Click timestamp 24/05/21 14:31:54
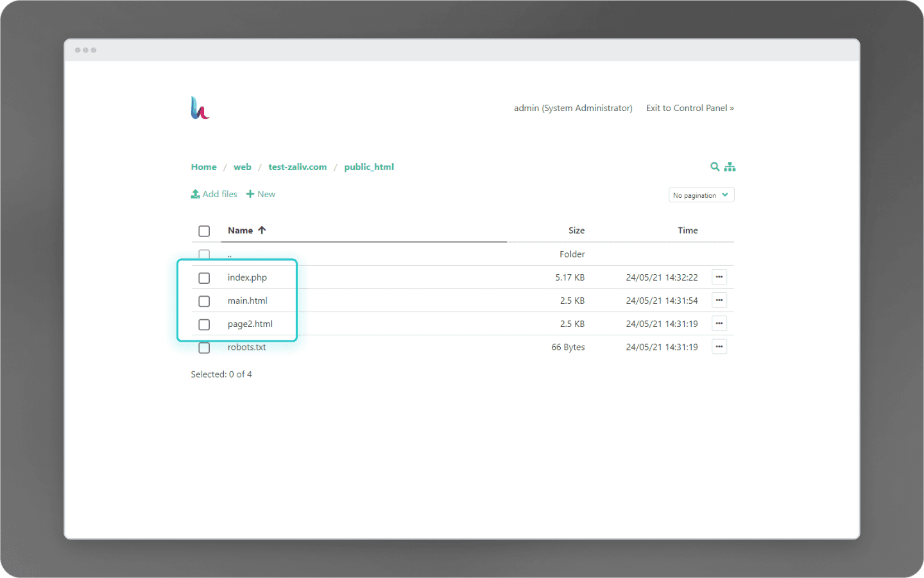Image resolution: width=924 pixels, height=578 pixels. click(662, 301)
